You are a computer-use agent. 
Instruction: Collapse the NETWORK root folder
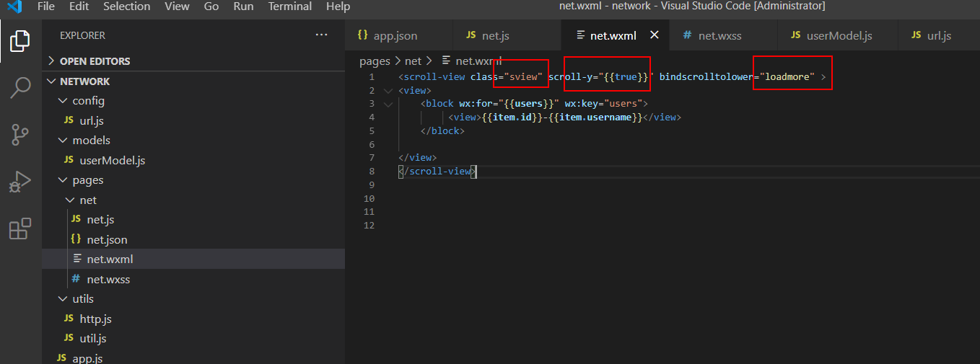pyautogui.click(x=193, y=81)
